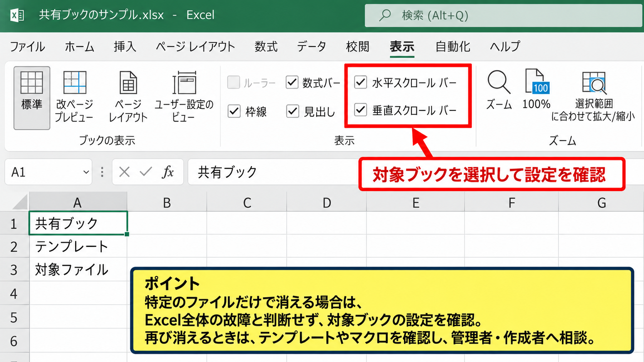
Task: Select row 6 header
Action: (14, 341)
